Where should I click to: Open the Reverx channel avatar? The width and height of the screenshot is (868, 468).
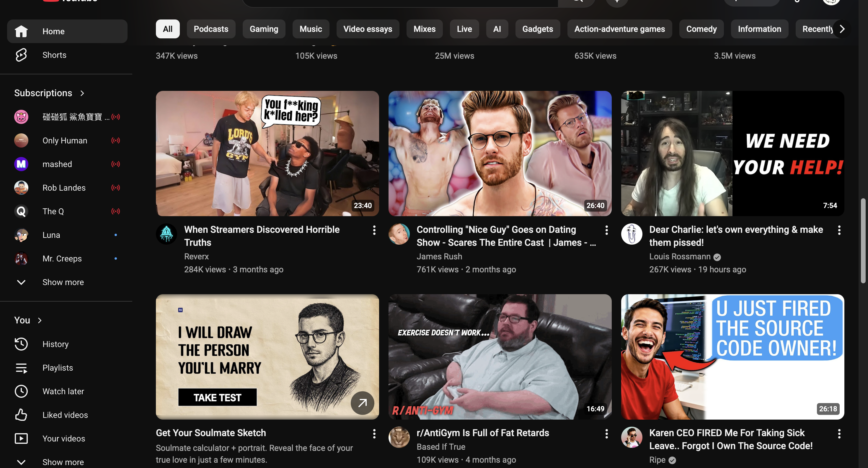click(x=167, y=234)
